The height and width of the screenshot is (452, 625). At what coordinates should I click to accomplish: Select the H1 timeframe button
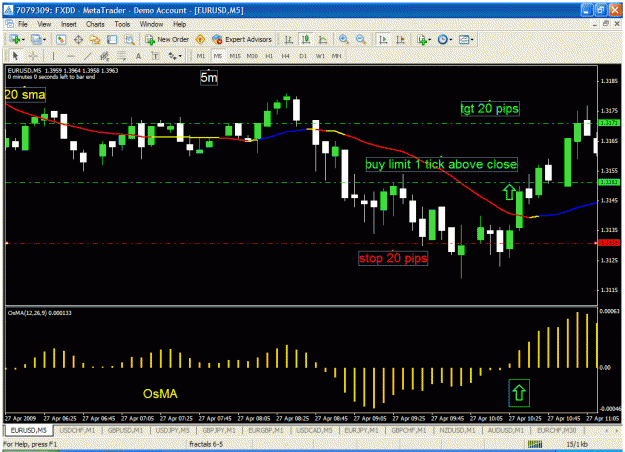[x=269, y=56]
